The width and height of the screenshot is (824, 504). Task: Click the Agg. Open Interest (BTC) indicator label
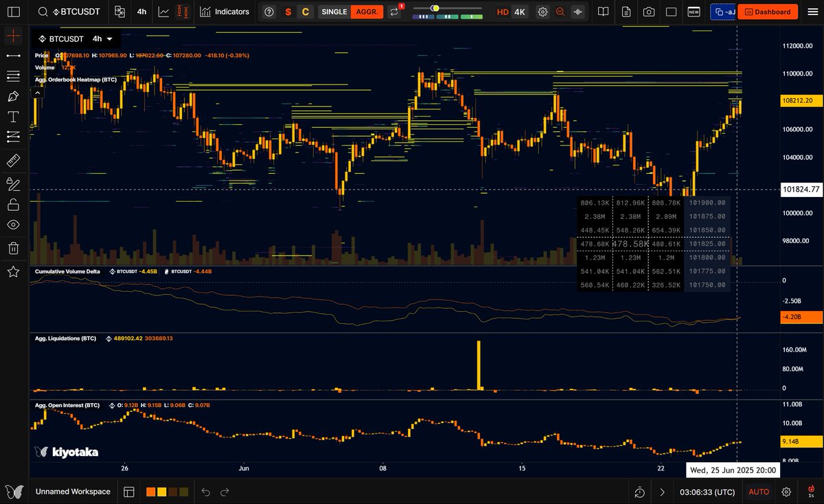click(x=67, y=405)
